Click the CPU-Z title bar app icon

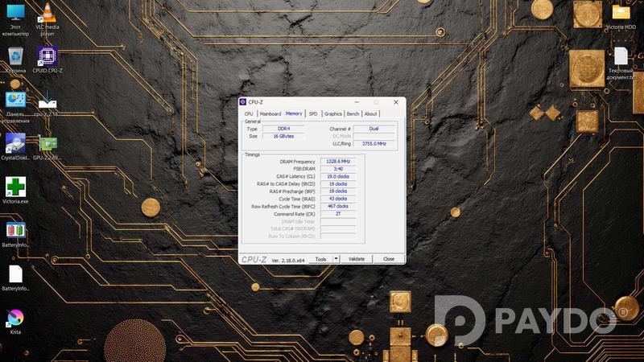tap(243, 102)
